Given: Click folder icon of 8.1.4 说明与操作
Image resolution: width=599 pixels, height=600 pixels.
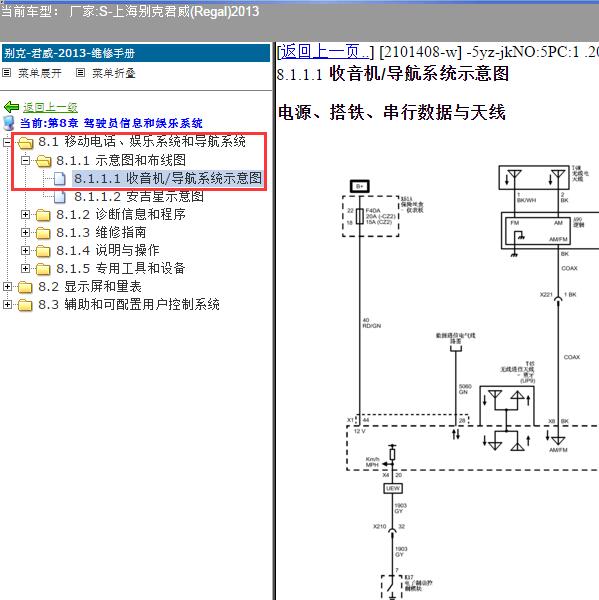Looking at the screenshot, I should tap(43, 251).
